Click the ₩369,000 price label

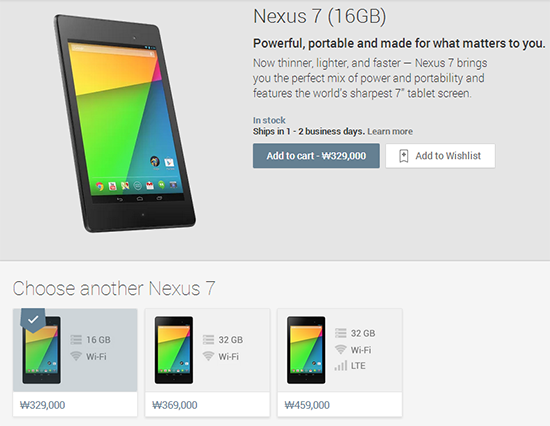175,405
